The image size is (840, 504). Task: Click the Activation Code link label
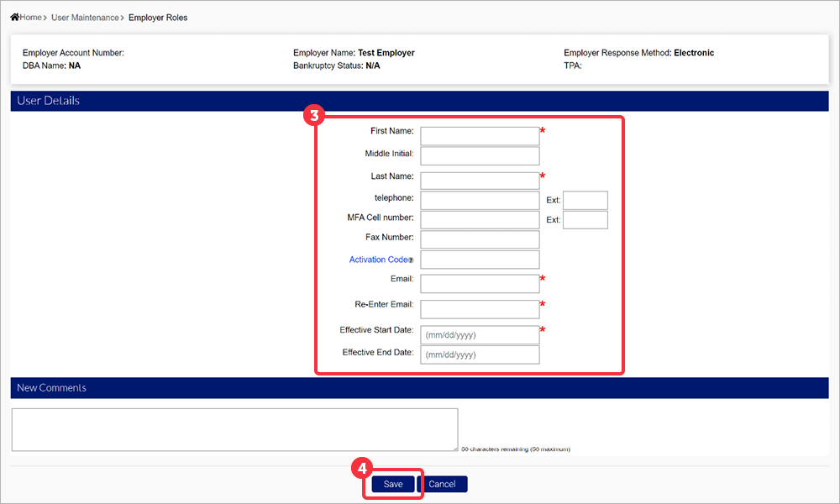378,260
